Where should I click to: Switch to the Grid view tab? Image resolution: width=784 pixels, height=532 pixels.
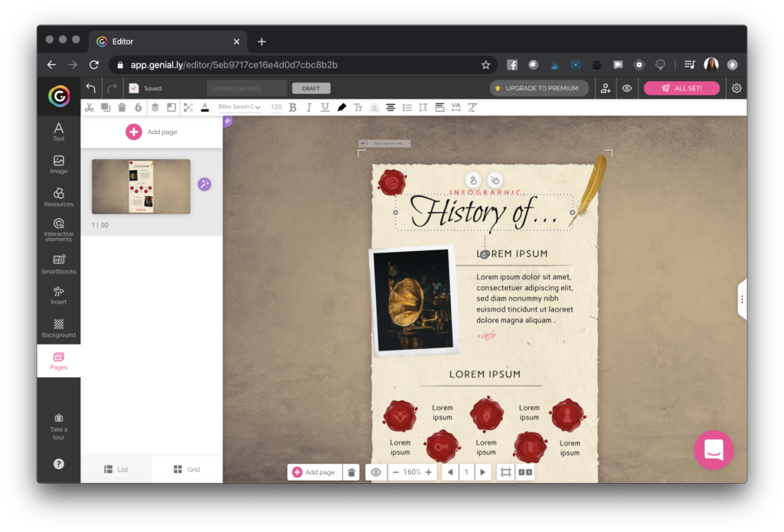pyautogui.click(x=187, y=468)
